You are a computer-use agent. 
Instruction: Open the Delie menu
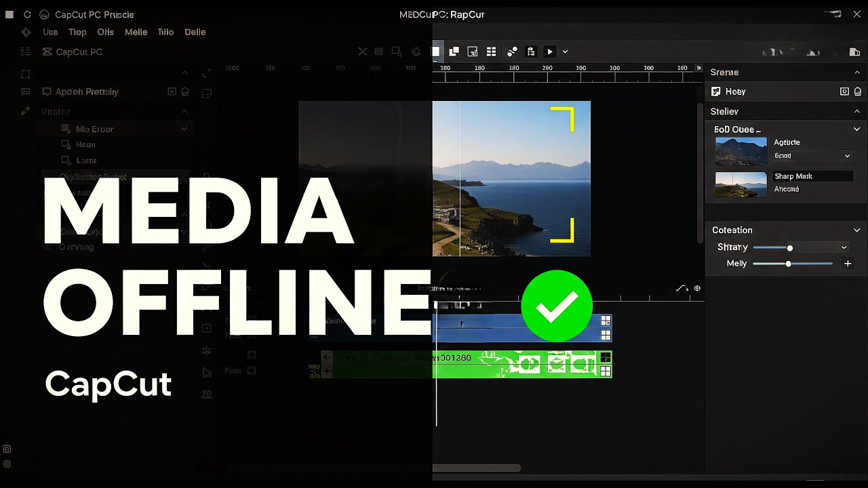[195, 32]
